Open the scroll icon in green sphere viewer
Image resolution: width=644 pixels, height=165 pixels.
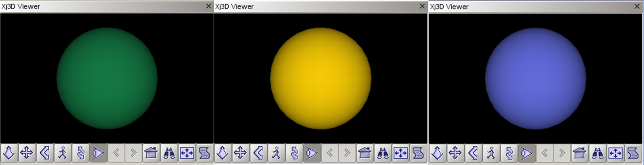[205, 152]
